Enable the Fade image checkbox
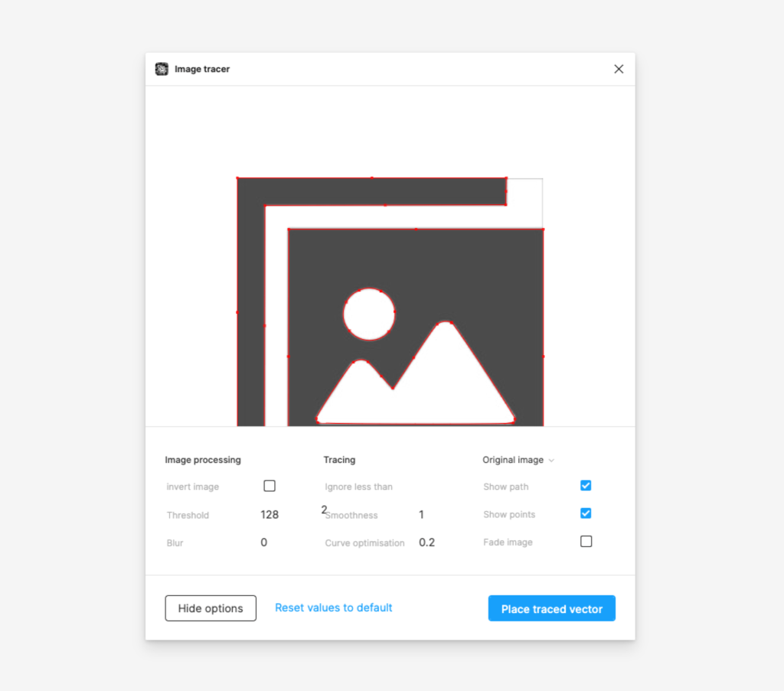 click(586, 542)
